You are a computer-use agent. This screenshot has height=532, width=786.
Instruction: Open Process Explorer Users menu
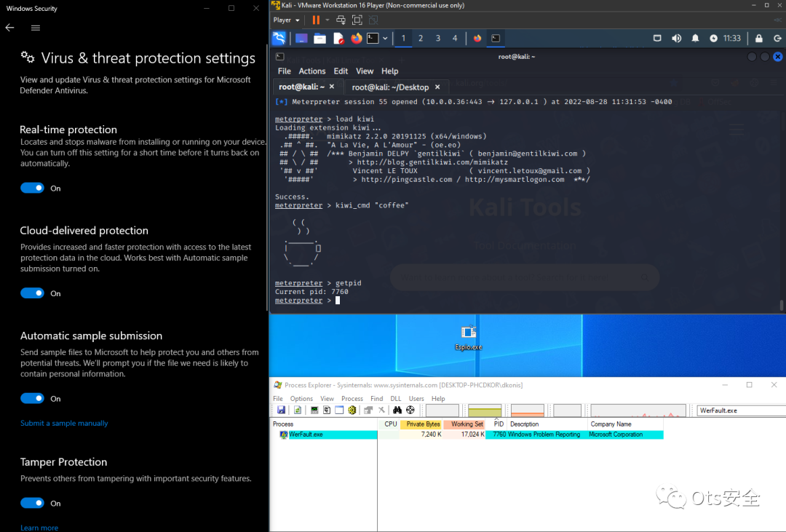point(416,399)
